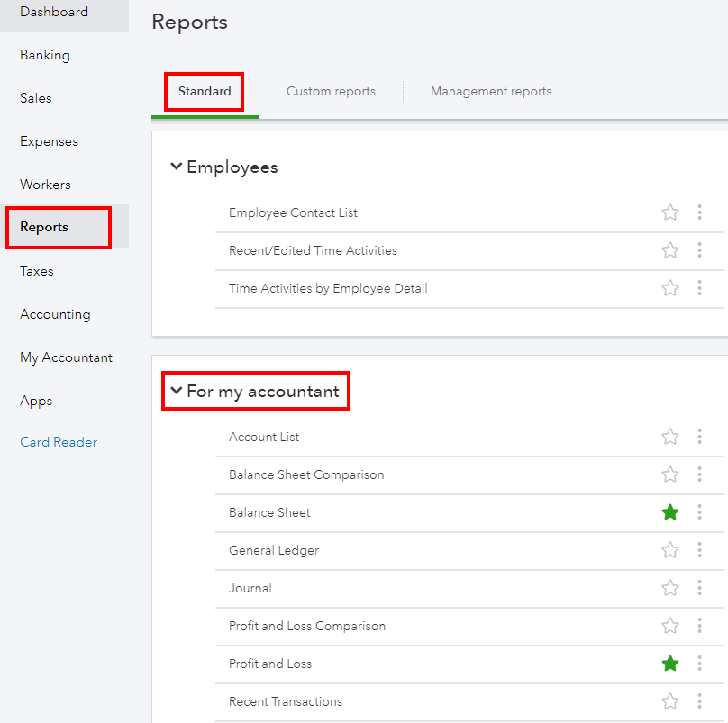The image size is (728, 723).
Task: Favorite the Recent/Edited Time Activities report
Action: click(669, 250)
